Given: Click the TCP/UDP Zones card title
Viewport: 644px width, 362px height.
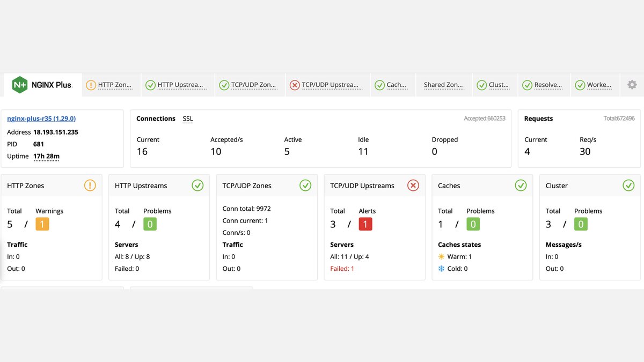Looking at the screenshot, I should pyautogui.click(x=247, y=186).
